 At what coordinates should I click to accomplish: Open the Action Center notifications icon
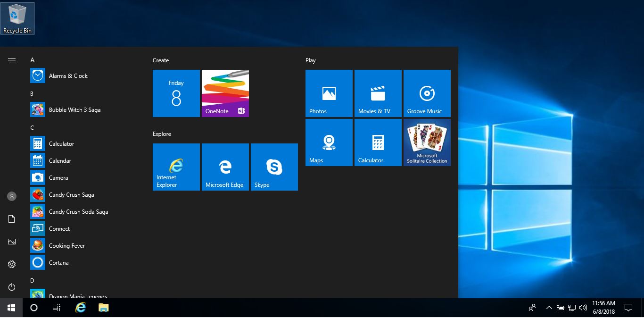click(628, 308)
